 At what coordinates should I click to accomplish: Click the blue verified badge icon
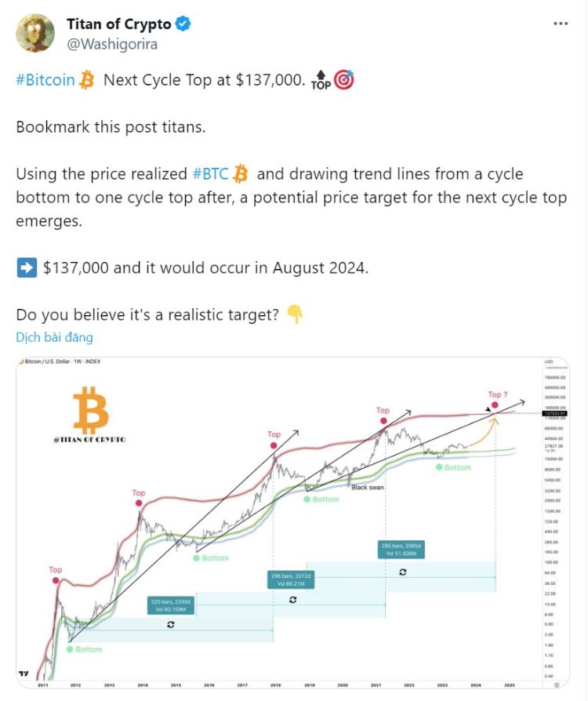183,24
